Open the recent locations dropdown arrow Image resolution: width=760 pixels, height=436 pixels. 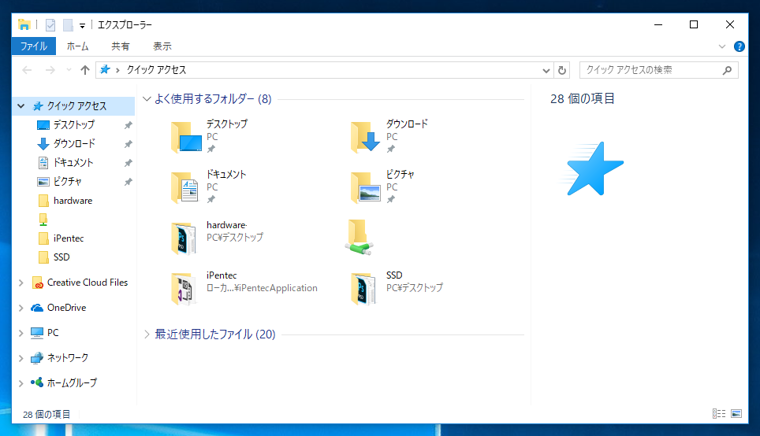point(69,70)
